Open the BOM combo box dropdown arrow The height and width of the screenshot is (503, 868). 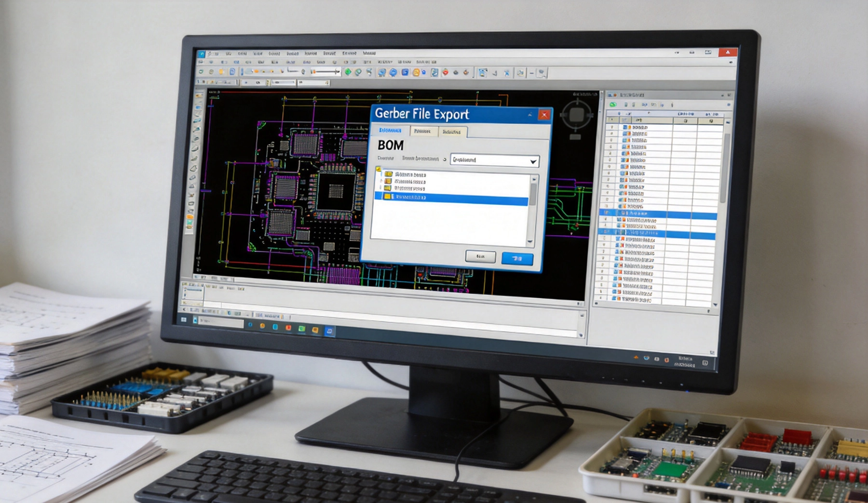(533, 161)
